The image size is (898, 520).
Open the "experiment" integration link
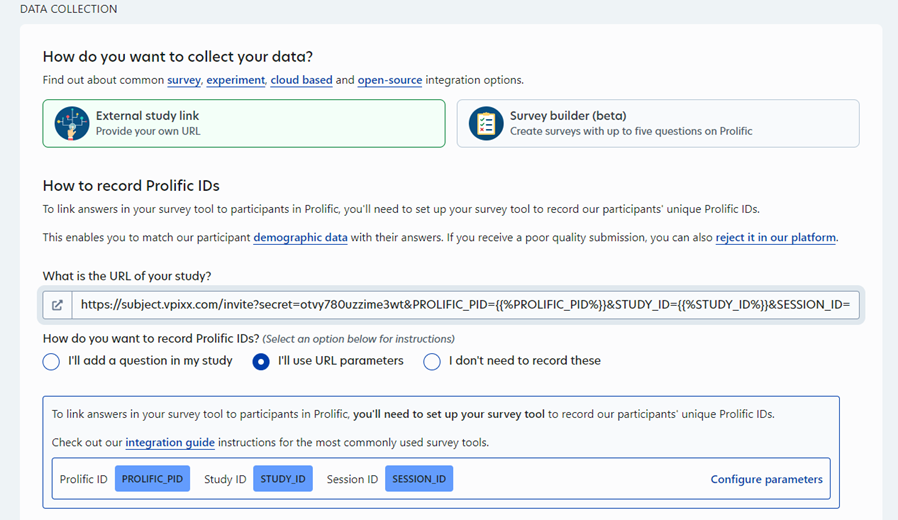236,80
